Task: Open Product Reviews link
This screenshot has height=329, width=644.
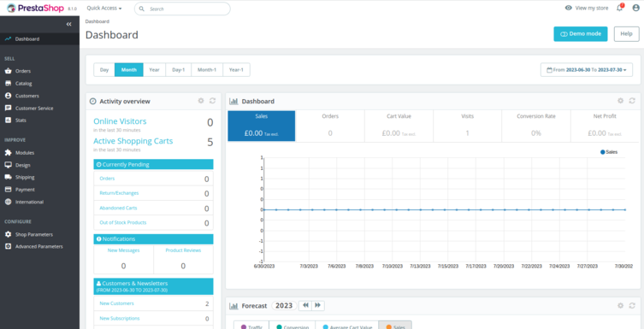Action: coord(183,250)
